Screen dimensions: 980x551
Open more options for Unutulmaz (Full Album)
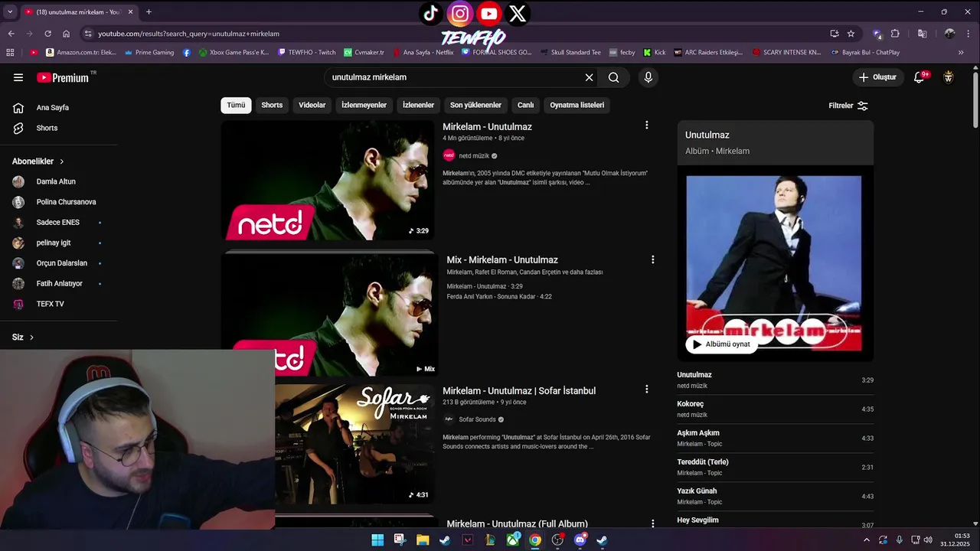[x=652, y=523]
